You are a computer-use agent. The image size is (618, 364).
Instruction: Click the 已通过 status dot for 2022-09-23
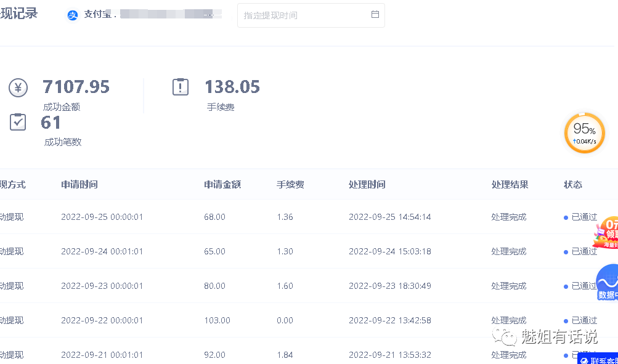coord(565,285)
